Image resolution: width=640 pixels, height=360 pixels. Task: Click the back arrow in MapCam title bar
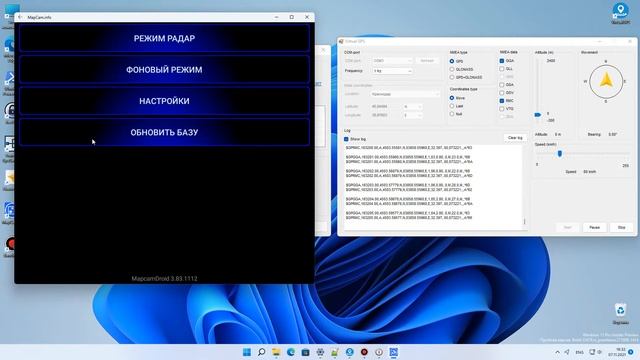click(x=20, y=17)
